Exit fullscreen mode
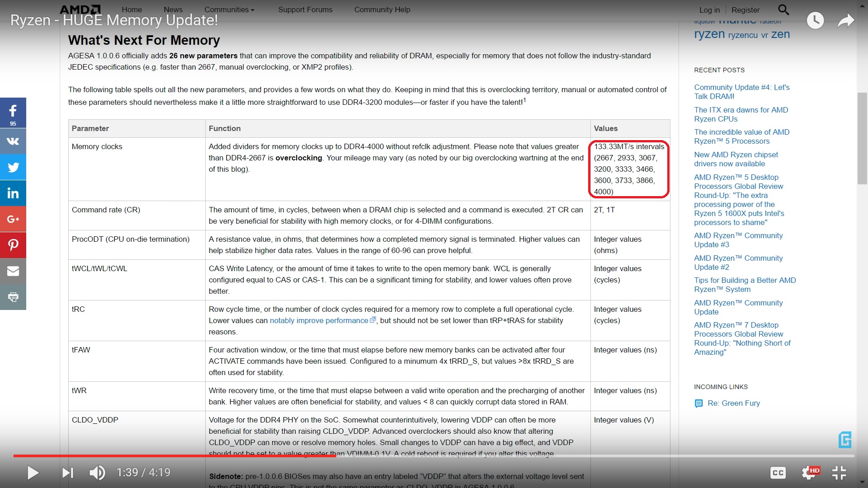Viewport: 868px width, 488px height. coord(839,473)
